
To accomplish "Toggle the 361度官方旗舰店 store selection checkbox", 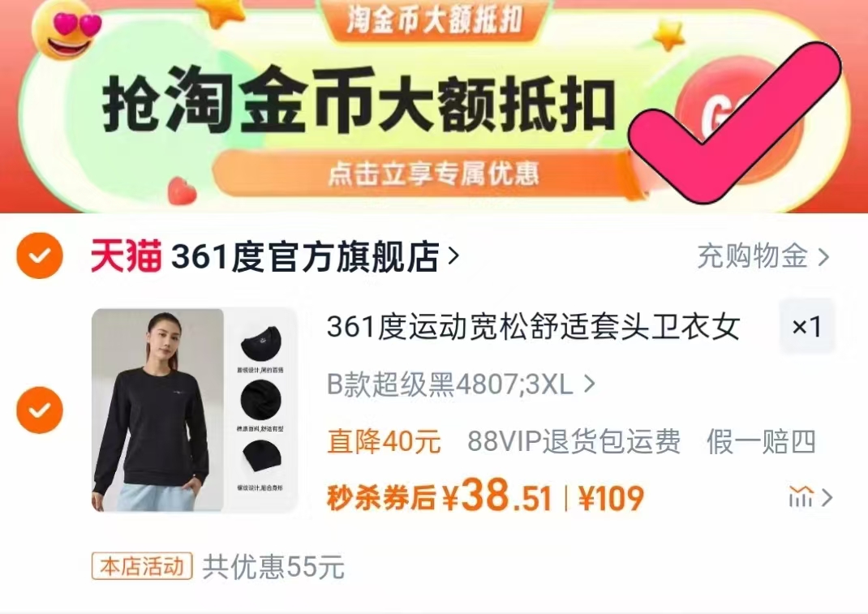I will point(39,255).
